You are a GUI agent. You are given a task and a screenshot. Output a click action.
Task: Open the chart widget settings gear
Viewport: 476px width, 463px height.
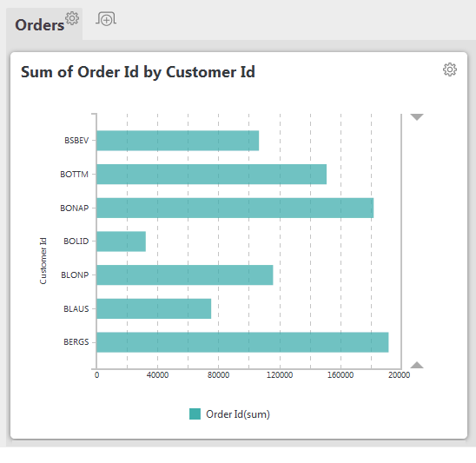coord(450,69)
